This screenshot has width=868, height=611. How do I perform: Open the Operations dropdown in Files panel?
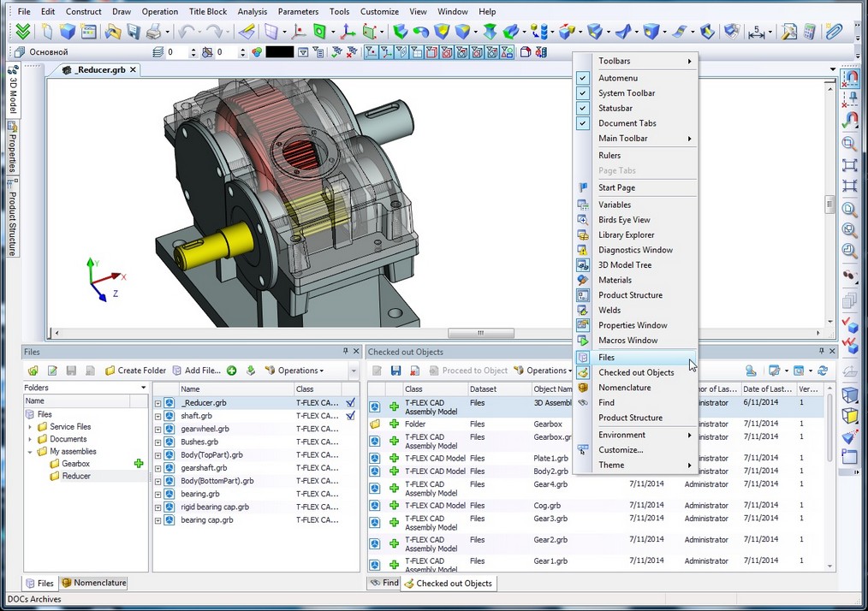pos(294,371)
